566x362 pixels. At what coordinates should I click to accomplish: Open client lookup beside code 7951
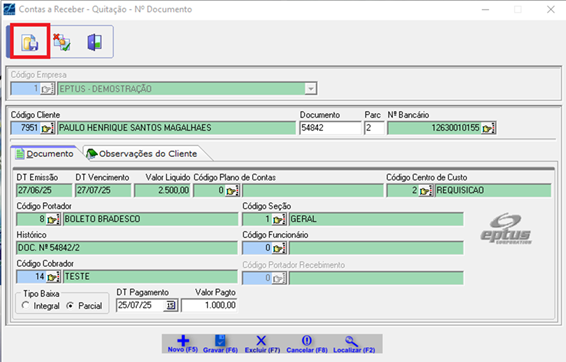point(47,128)
